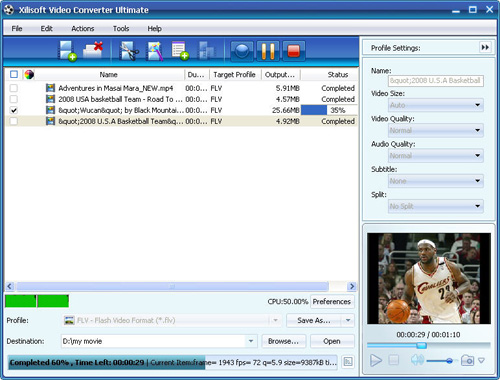Stop conversion with the red square button
This screenshot has width=500, height=380.
tap(294, 51)
